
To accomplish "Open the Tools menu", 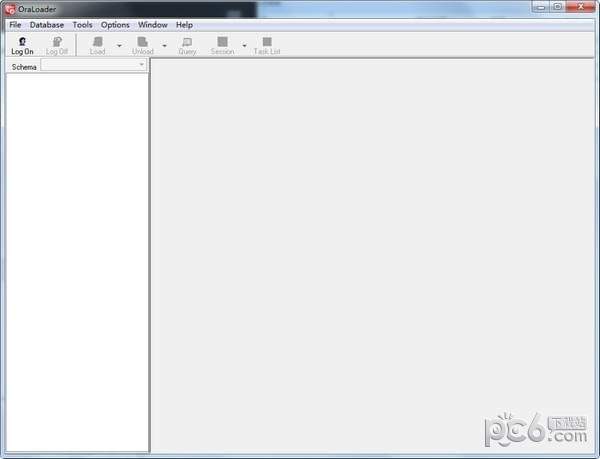I will (83, 25).
